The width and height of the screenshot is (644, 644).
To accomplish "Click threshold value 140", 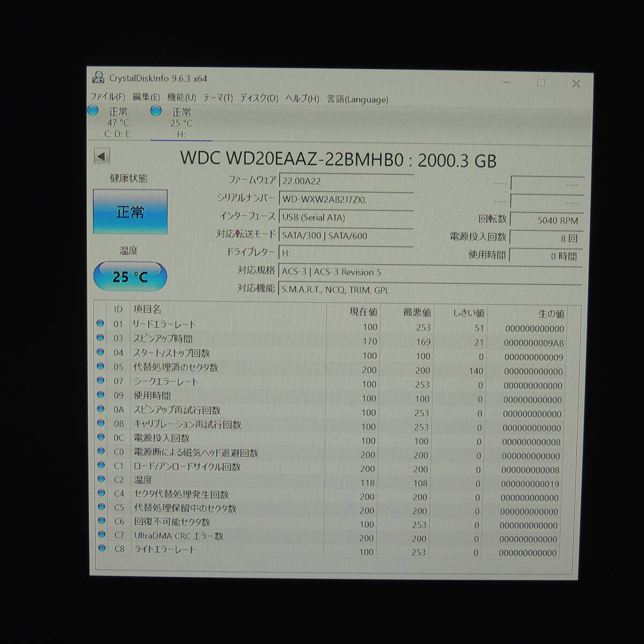I will (x=476, y=371).
